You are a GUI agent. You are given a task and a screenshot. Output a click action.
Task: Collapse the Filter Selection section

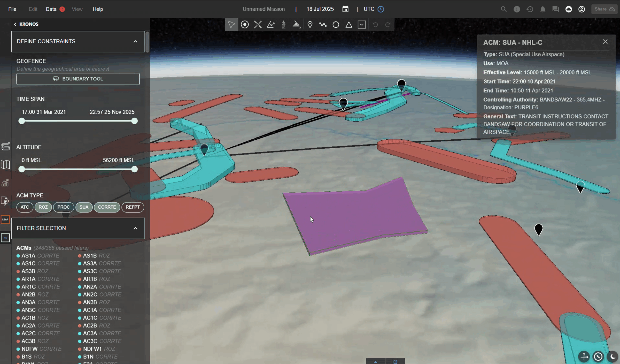[136, 228]
